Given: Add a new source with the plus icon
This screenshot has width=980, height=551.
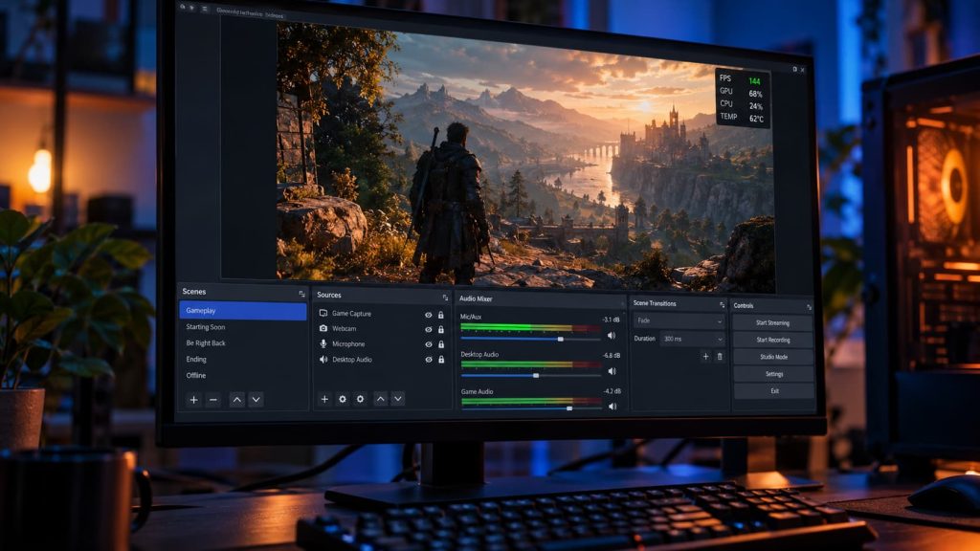Looking at the screenshot, I should pyautogui.click(x=324, y=399).
